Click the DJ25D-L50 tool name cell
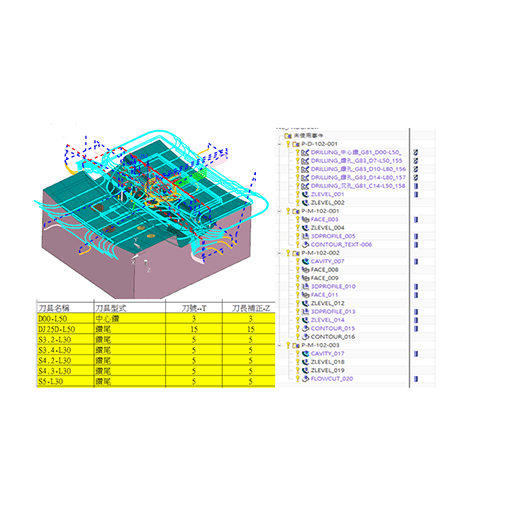The height and width of the screenshot is (510, 510). click(65, 329)
